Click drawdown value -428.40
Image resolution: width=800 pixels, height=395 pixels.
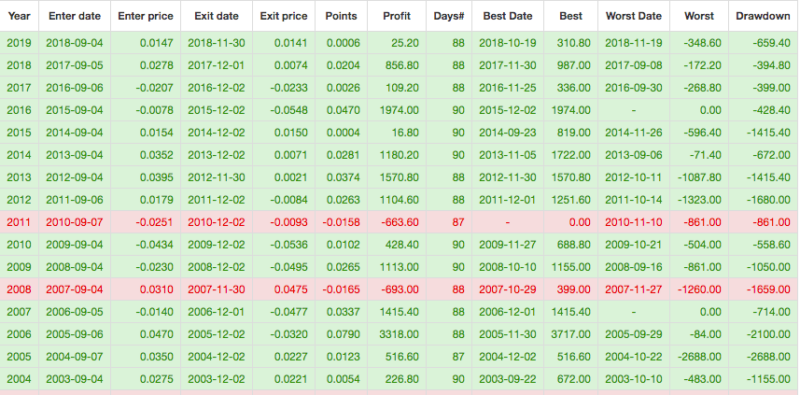pos(771,110)
